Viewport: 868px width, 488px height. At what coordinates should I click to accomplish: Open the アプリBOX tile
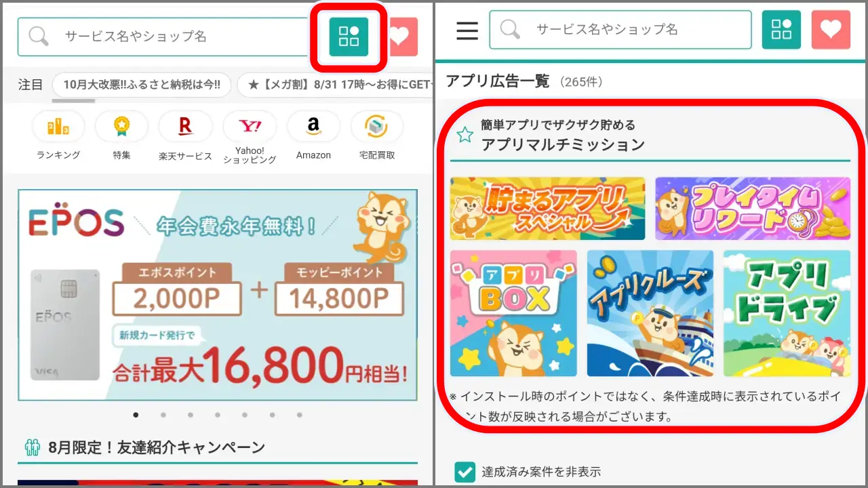513,313
